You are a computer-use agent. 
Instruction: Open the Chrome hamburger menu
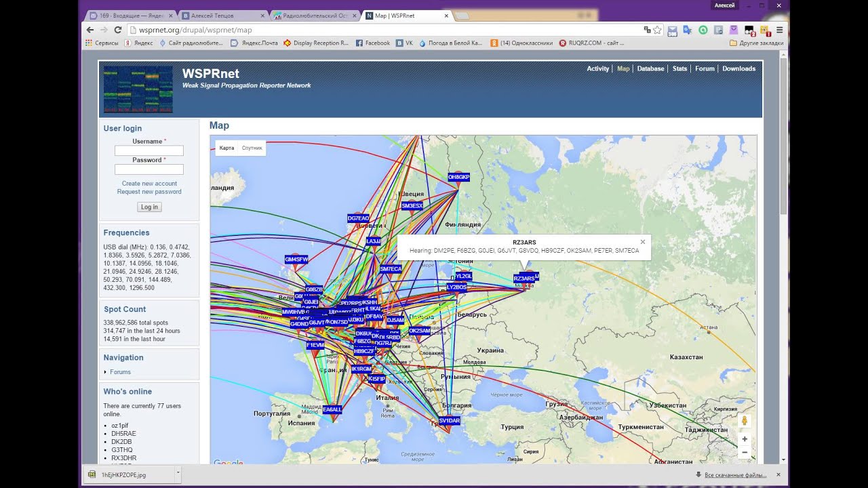click(779, 30)
